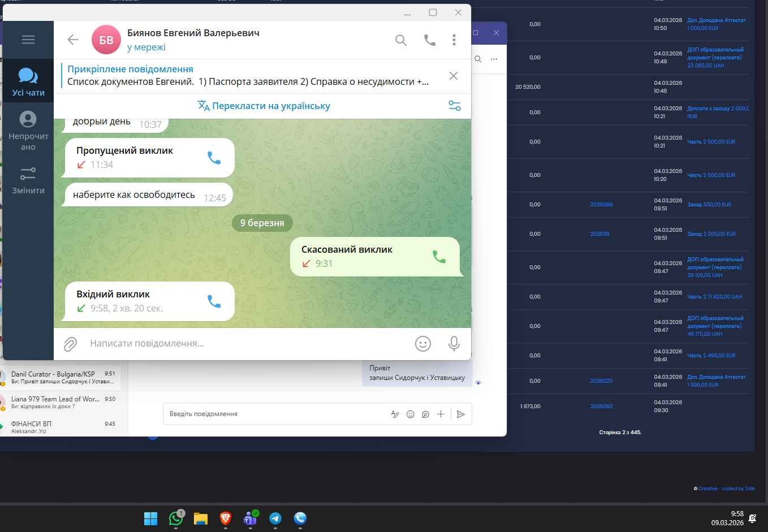Open Danil Curator - Bulgaria/KSP chat
Screen dimensions: 768x532
coord(61,378)
